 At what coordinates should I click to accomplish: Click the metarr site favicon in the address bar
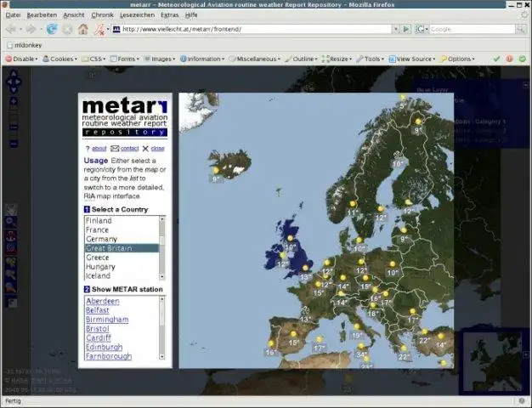pyautogui.click(x=116, y=29)
